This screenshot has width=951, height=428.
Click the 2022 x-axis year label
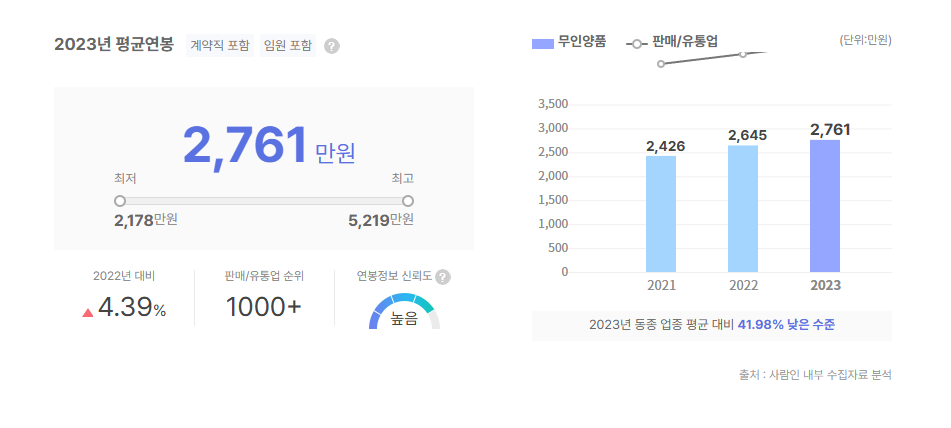[x=743, y=286]
